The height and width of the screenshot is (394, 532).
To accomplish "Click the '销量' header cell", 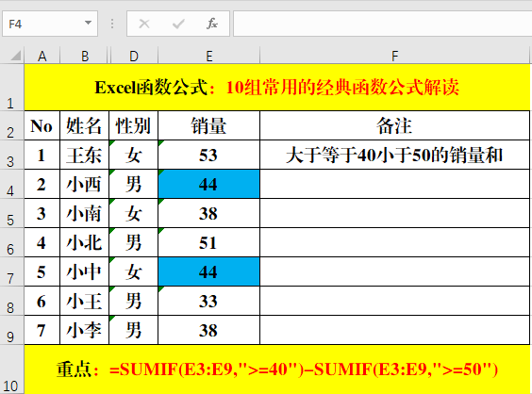I will (209, 125).
